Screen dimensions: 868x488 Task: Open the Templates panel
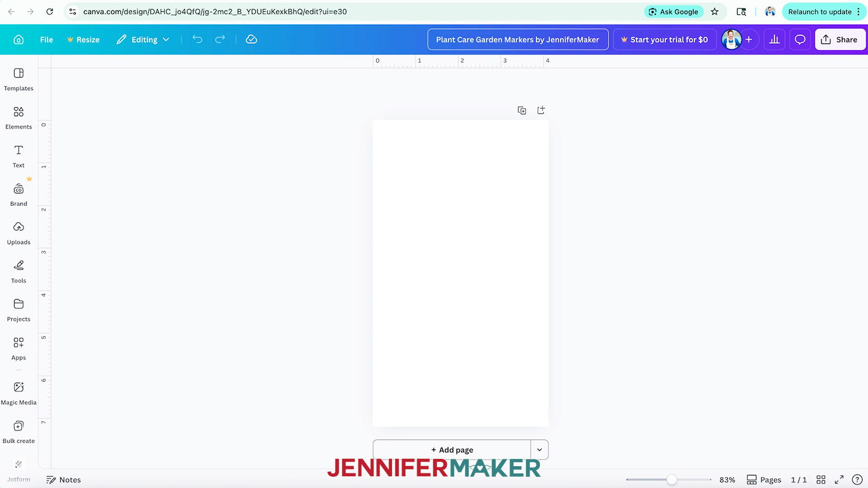click(18, 79)
